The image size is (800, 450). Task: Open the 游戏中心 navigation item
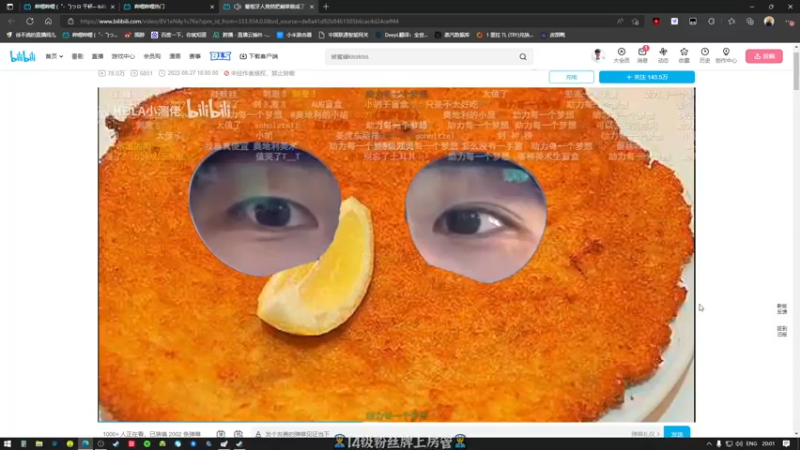(123, 56)
